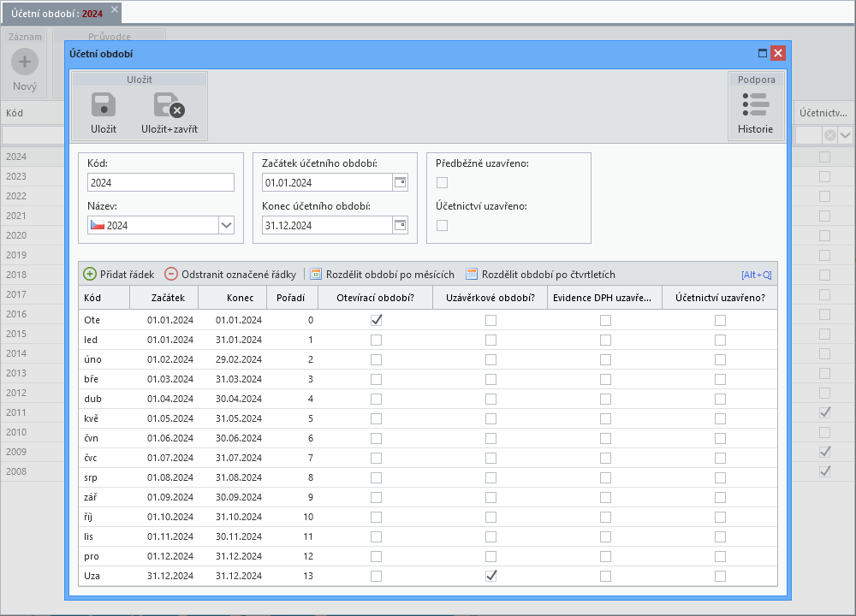Check Otevírací období for the led row
This screenshot has height=616, width=856.
(x=376, y=340)
